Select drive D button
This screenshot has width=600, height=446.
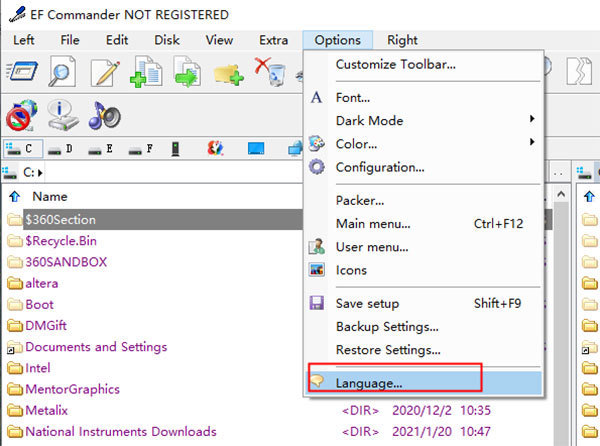point(60,149)
